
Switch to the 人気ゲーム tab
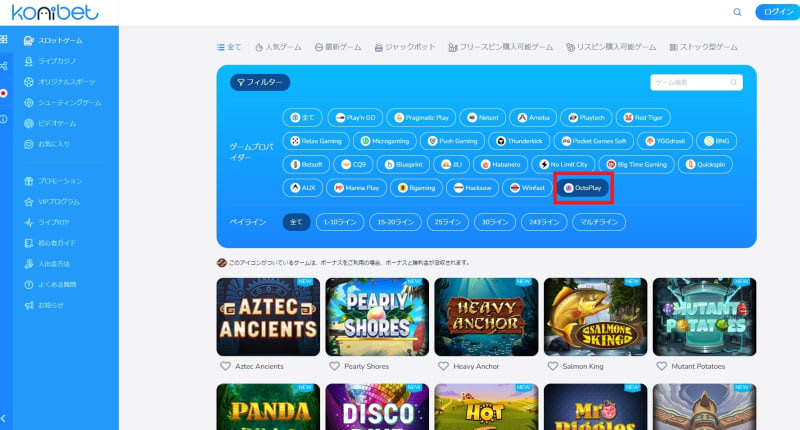[278, 47]
